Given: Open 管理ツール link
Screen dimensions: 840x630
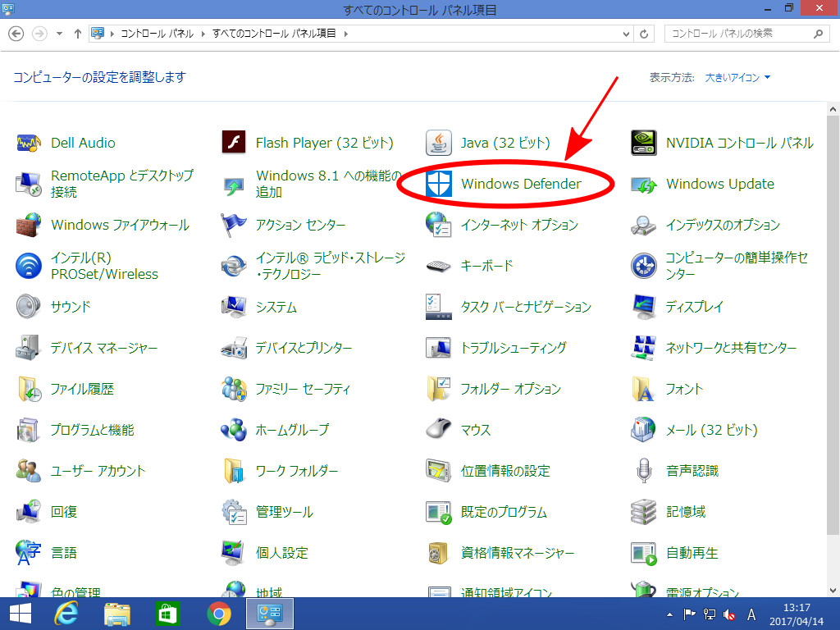Looking at the screenshot, I should click(x=284, y=512).
